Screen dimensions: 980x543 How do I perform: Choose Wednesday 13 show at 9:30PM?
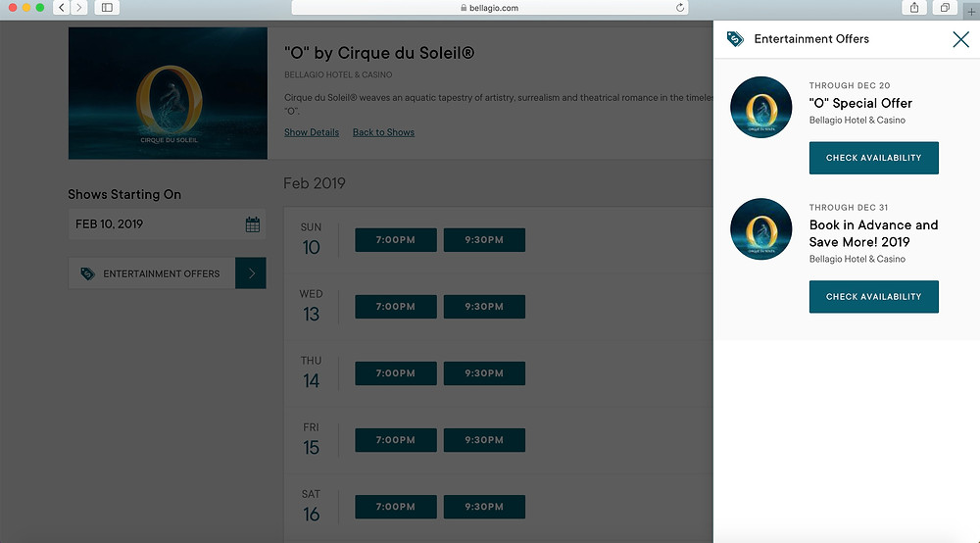(484, 307)
